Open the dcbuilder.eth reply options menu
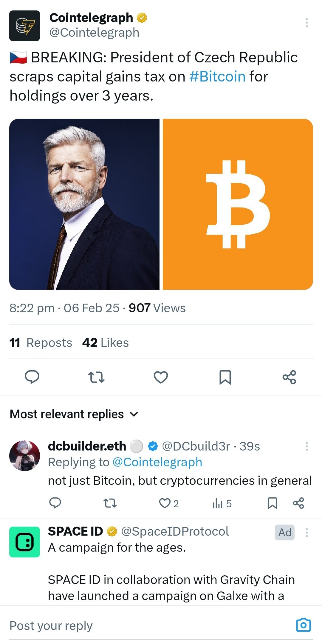 click(x=306, y=446)
